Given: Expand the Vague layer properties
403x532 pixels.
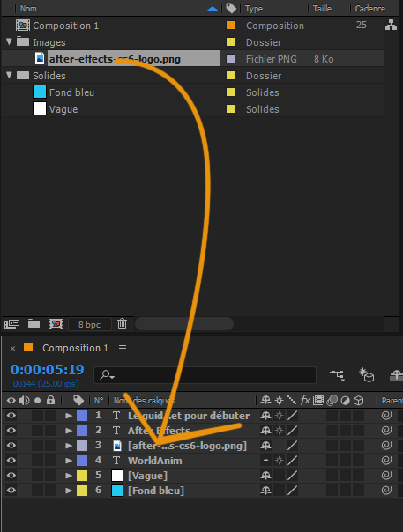Looking at the screenshot, I should pyautogui.click(x=69, y=476).
